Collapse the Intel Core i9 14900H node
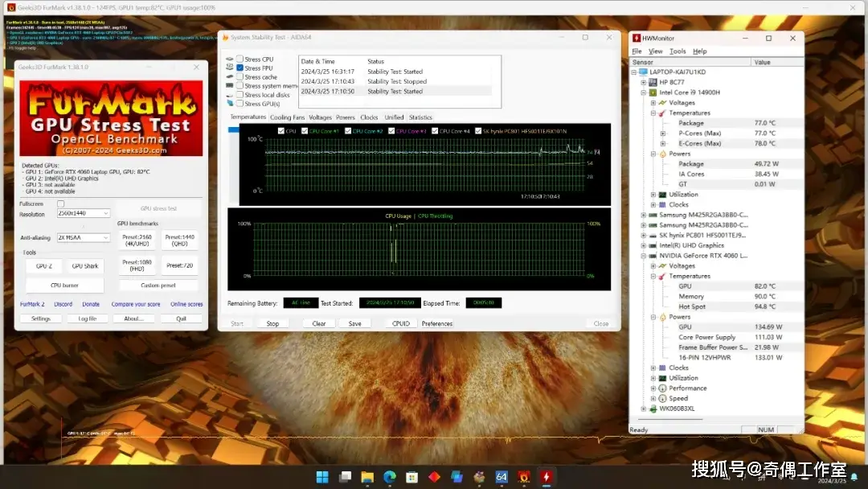 644,92
